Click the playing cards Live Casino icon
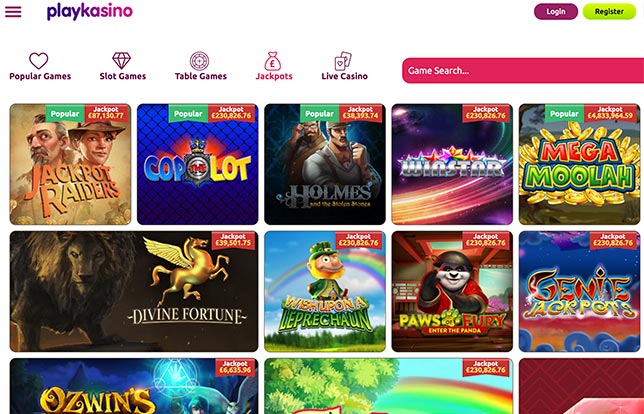 pyautogui.click(x=343, y=61)
